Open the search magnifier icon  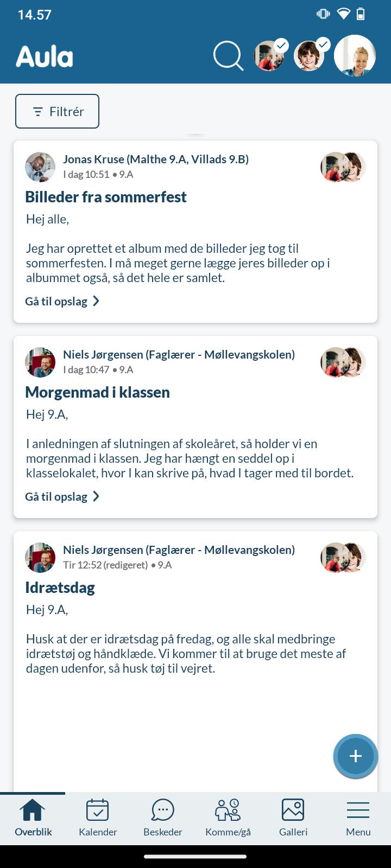[x=228, y=56]
